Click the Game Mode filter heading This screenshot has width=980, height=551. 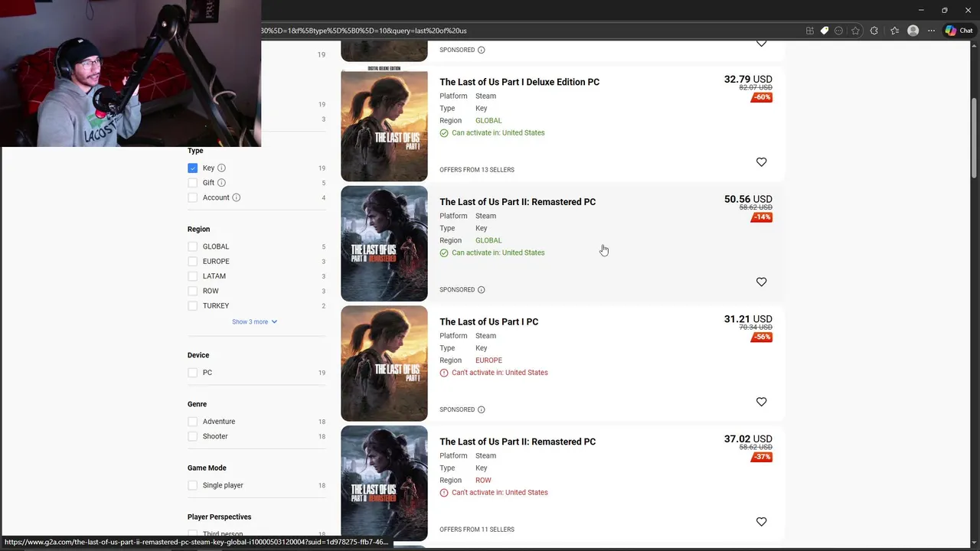pyautogui.click(x=207, y=468)
